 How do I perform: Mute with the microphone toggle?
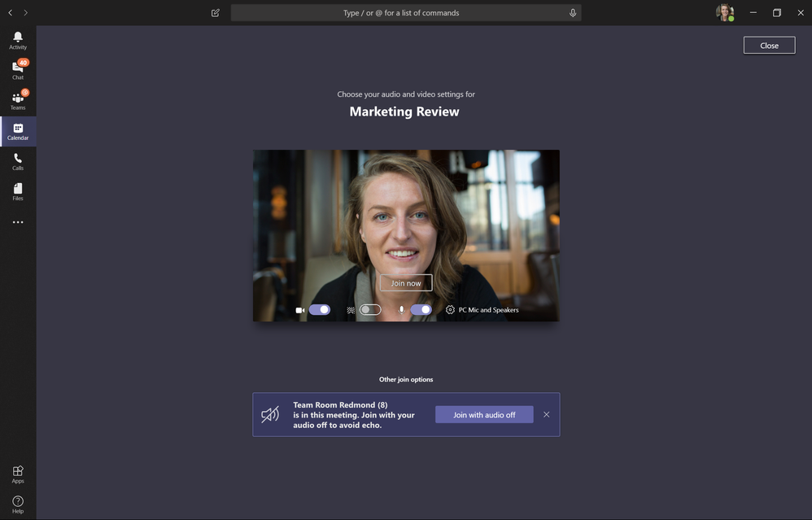[421, 310]
